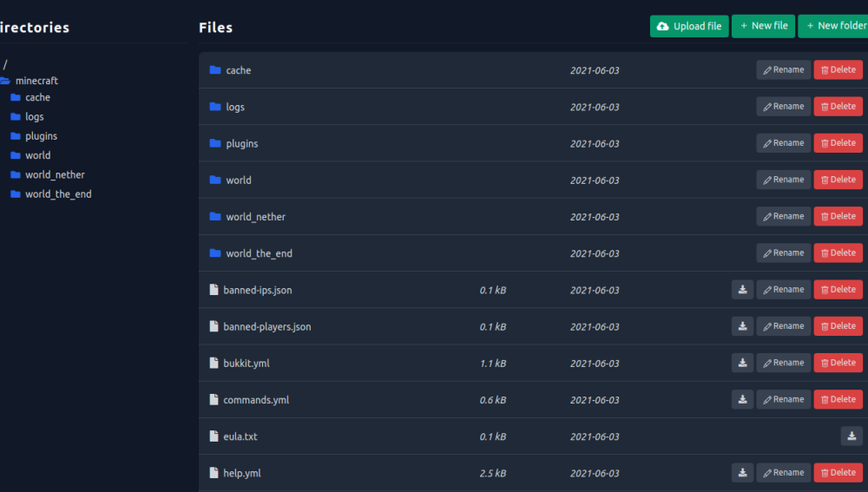Open logs folder in sidebar tree
Viewport: 868px width, 492px height.
coord(34,117)
